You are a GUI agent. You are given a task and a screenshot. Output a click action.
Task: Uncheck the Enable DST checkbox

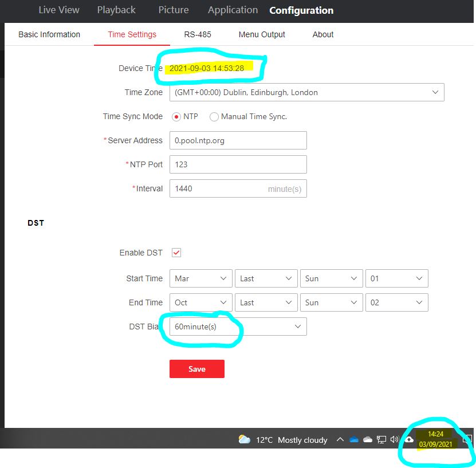176,253
